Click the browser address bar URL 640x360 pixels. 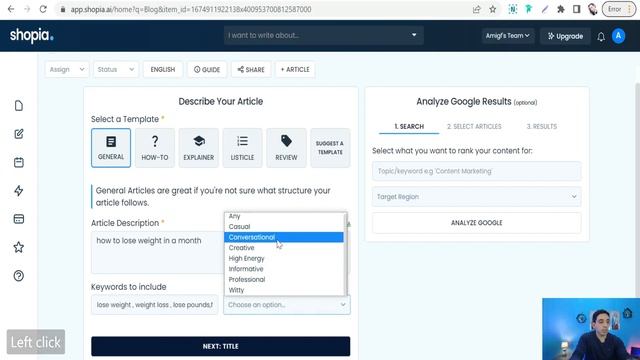point(191,9)
